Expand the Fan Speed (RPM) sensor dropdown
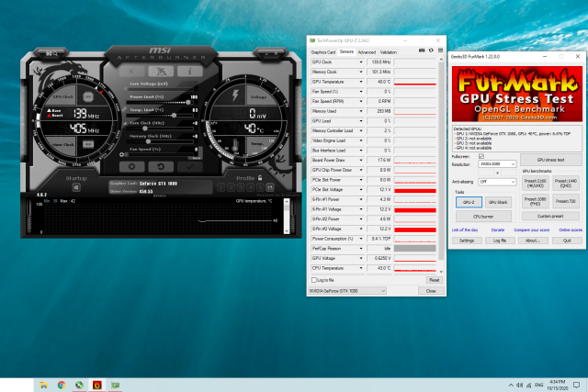Screen dimensions: 588x392 [361, 101]
